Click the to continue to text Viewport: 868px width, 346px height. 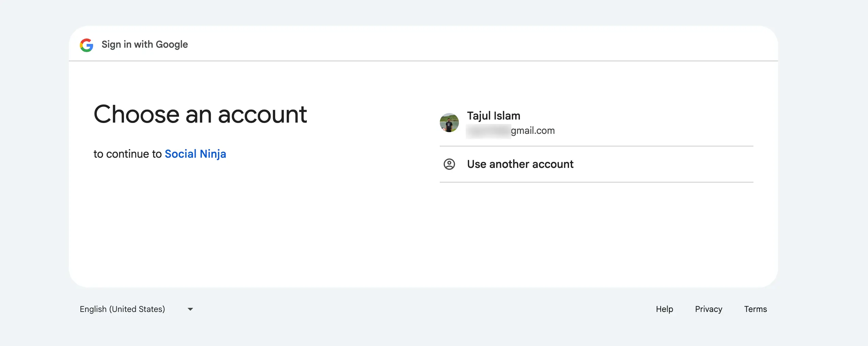coord(128,154)
